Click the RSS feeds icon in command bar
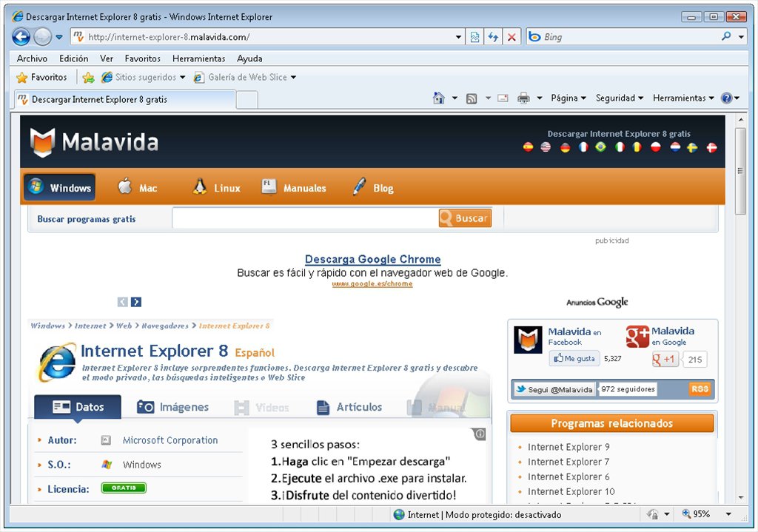This screenshot has height=532, width=758. 472,98
